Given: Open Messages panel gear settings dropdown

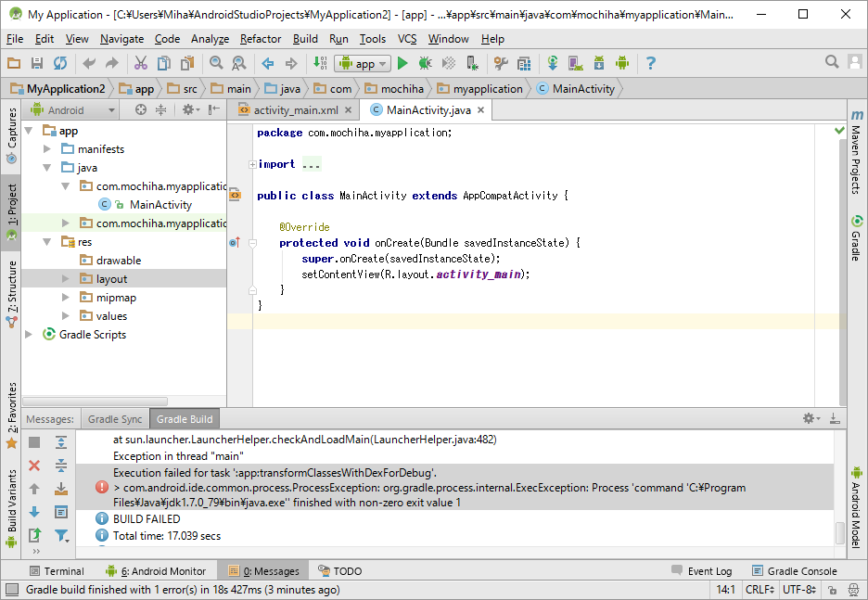Looking at the screenshot, I should point(811,418).
